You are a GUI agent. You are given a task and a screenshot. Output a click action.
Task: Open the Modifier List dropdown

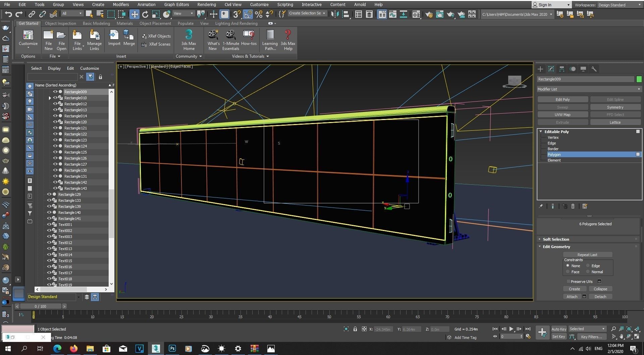589,89
